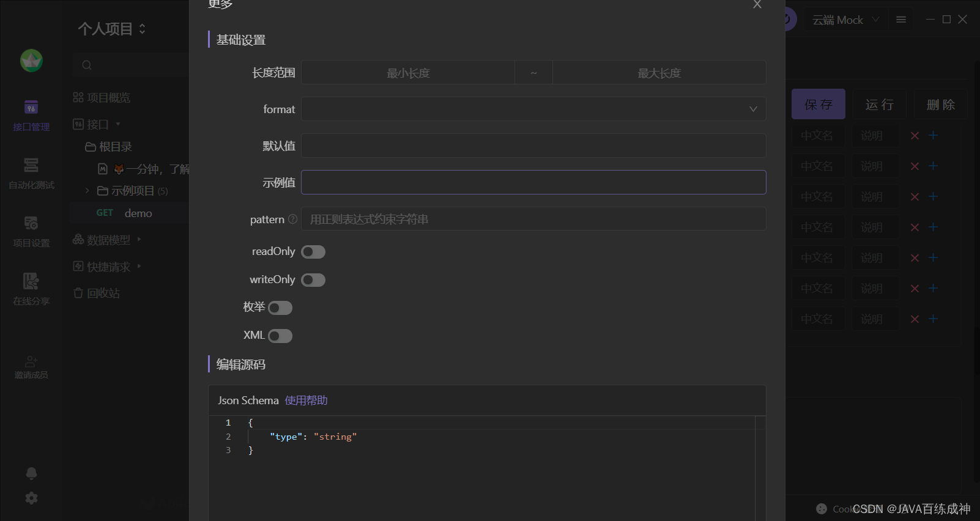Screen dimensions: 980x521
Task: Click the 默认值 input field
Action: 533,146
